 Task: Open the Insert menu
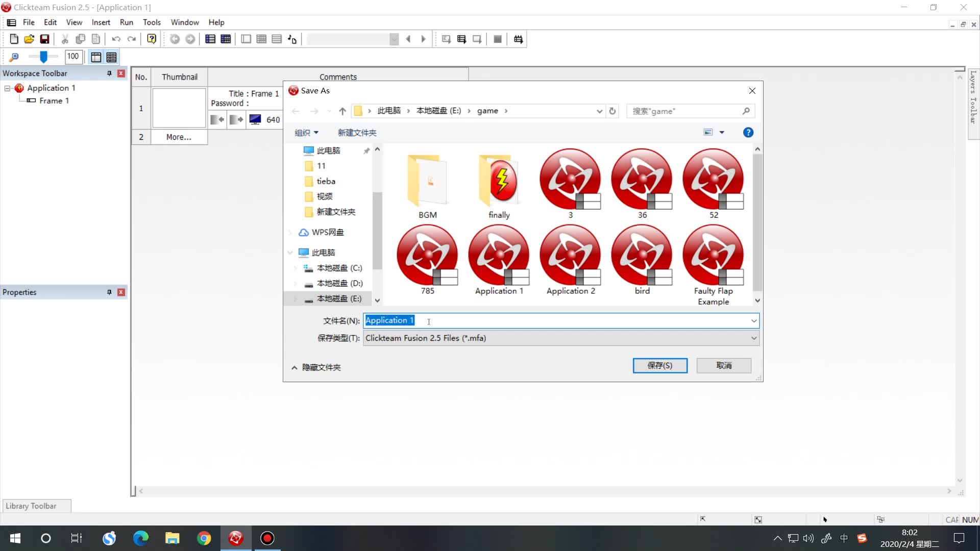pyautogui.click(x=101, y=22)
